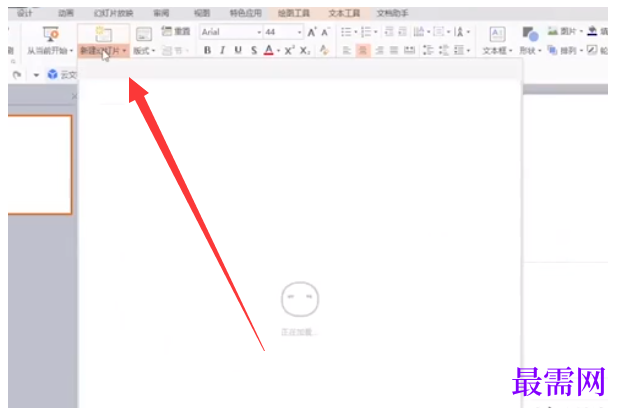Open the 设计 ribbon tab
Image resolution: width=624 pixels, height=413 pixels.
[25, 13]
